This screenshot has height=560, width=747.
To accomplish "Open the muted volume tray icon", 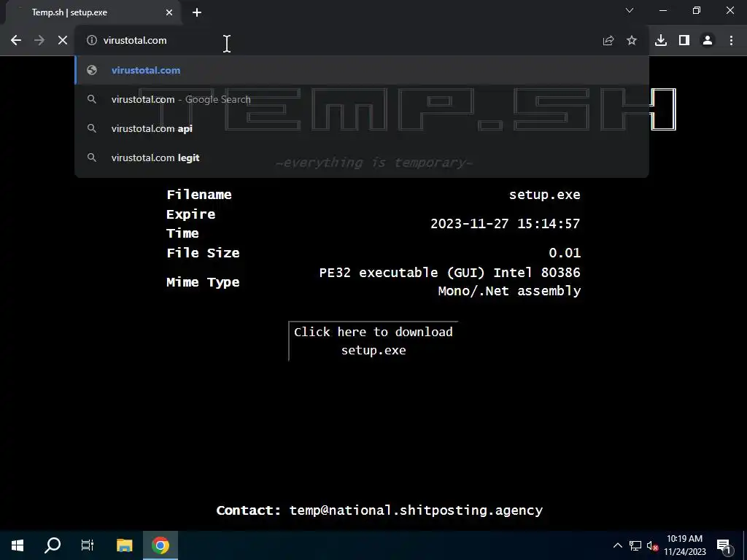I will tap(652, 545).
